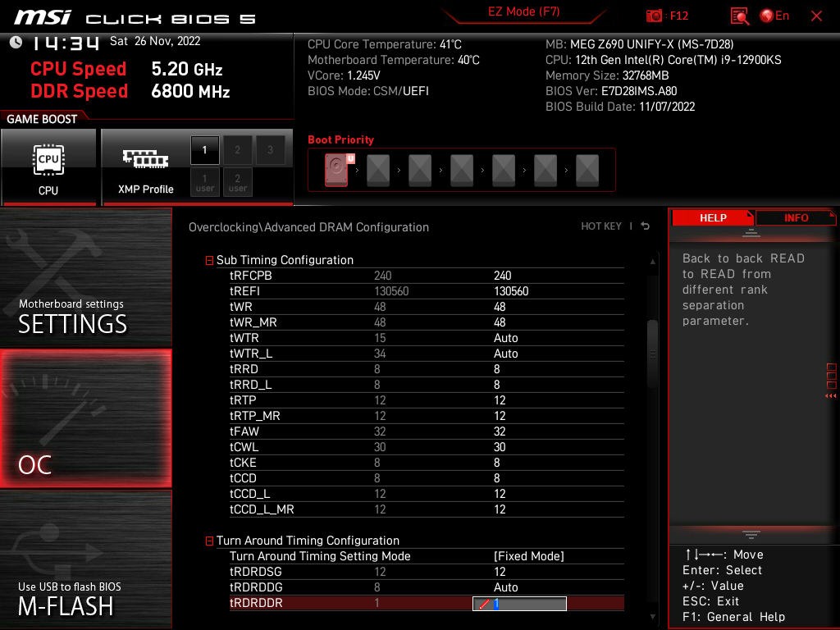Click the settings list scrollbar thumb
The image size is (840, 630).
point(652,354)
